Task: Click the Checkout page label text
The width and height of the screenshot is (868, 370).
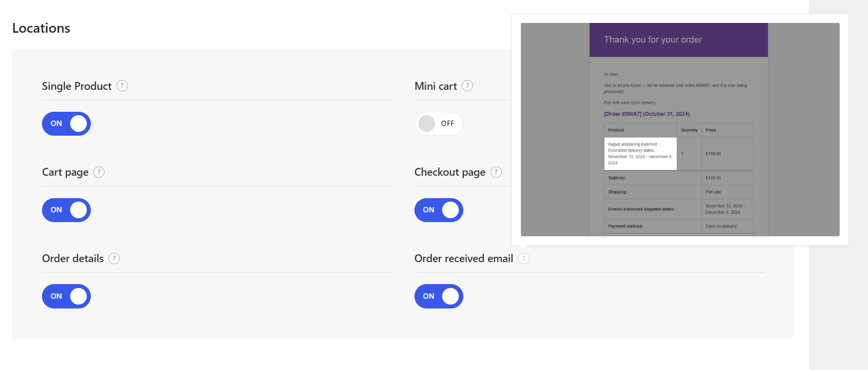Action: click(x=450, y=172)
